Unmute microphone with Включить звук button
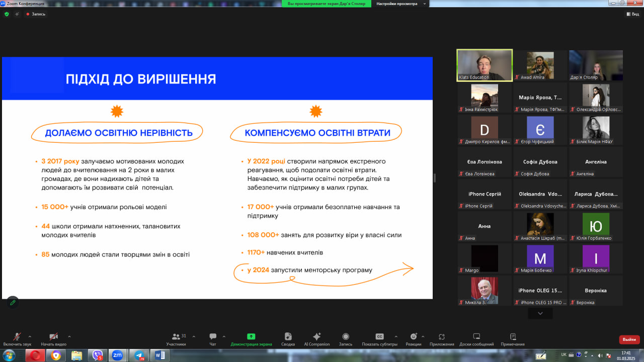The height and width of the screenshot is (362, 644). pos(17,339)
